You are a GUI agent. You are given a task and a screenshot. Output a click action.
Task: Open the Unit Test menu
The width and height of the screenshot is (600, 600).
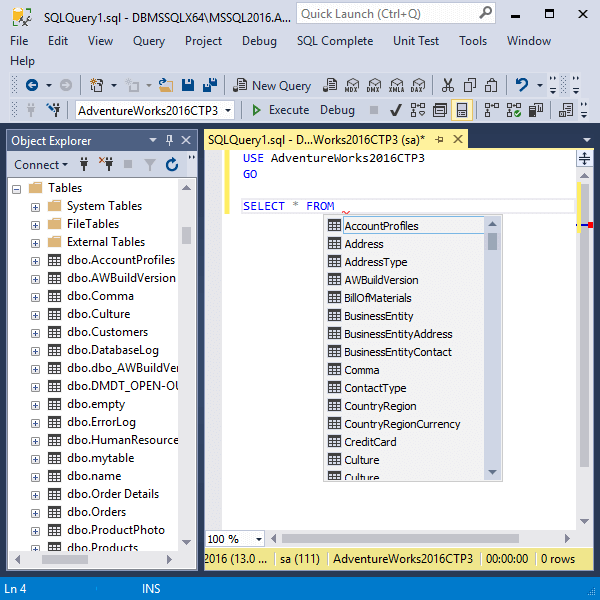(416, 41)
